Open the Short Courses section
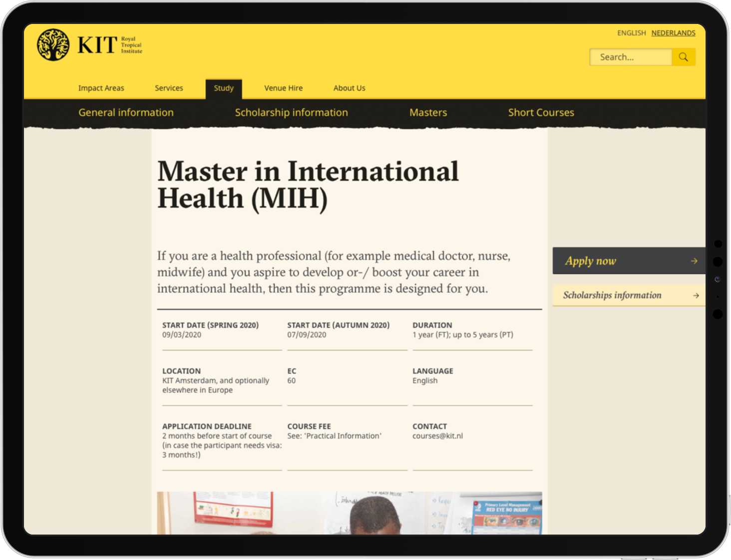Screen dimensions: 731x560 click(x=541, y=112)
